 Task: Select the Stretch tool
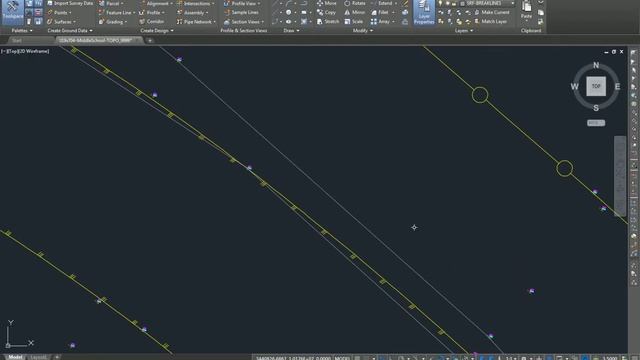tap(328, 22)
